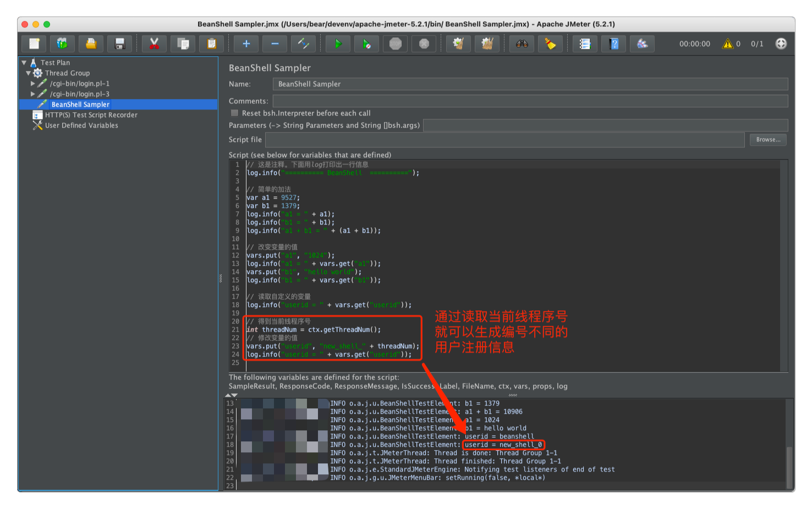Click script line 'var a1 = 9527;'
The height and width of the screenshot is (509, 812).
coord(273,198)
